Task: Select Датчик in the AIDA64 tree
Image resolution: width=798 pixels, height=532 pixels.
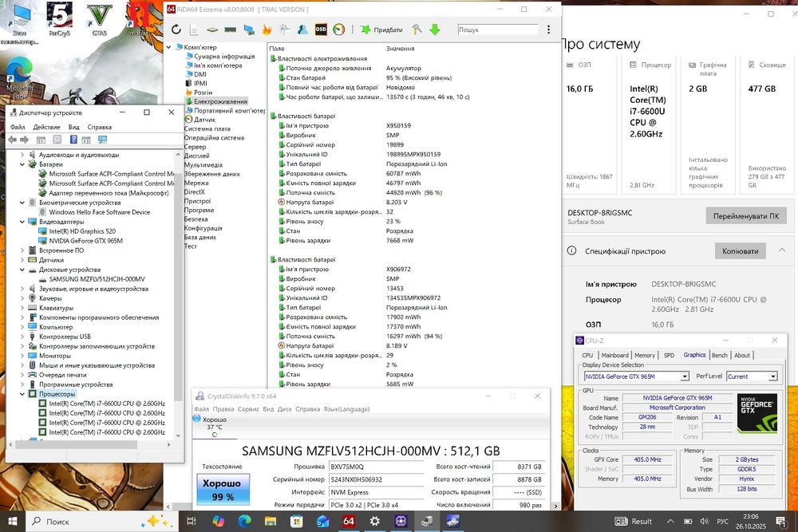Action: [204, 120]
